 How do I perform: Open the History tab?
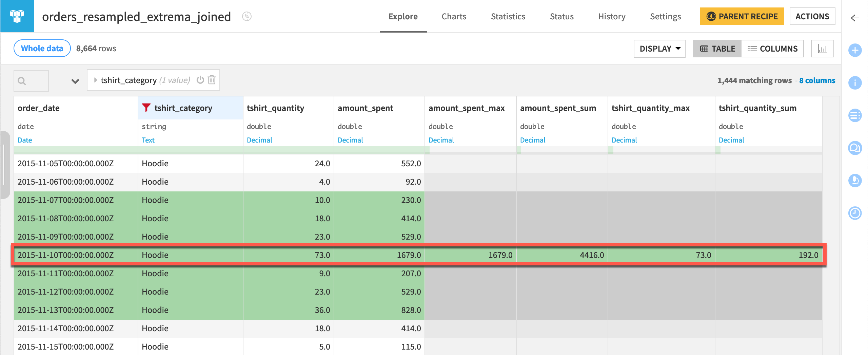(x=611, y=16)
